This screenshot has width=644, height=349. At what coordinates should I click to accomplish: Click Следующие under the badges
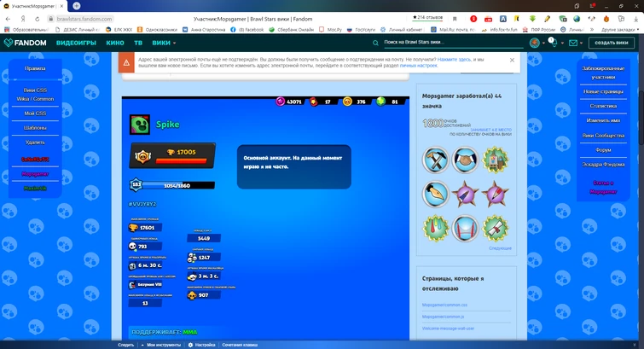[500, 248]
